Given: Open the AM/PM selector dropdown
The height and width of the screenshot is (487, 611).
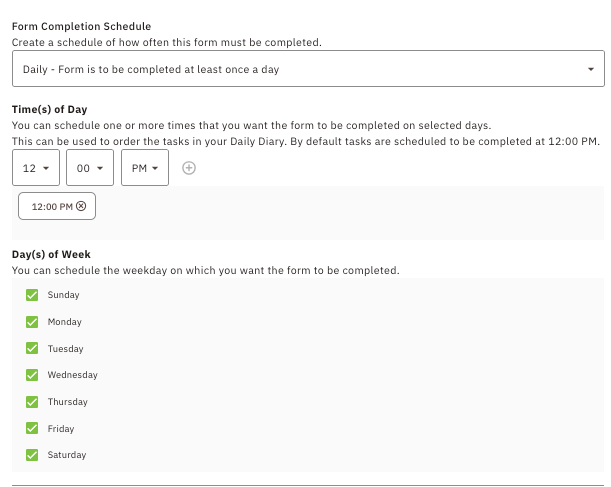Looking at the screenshot, I should (145, 168).
